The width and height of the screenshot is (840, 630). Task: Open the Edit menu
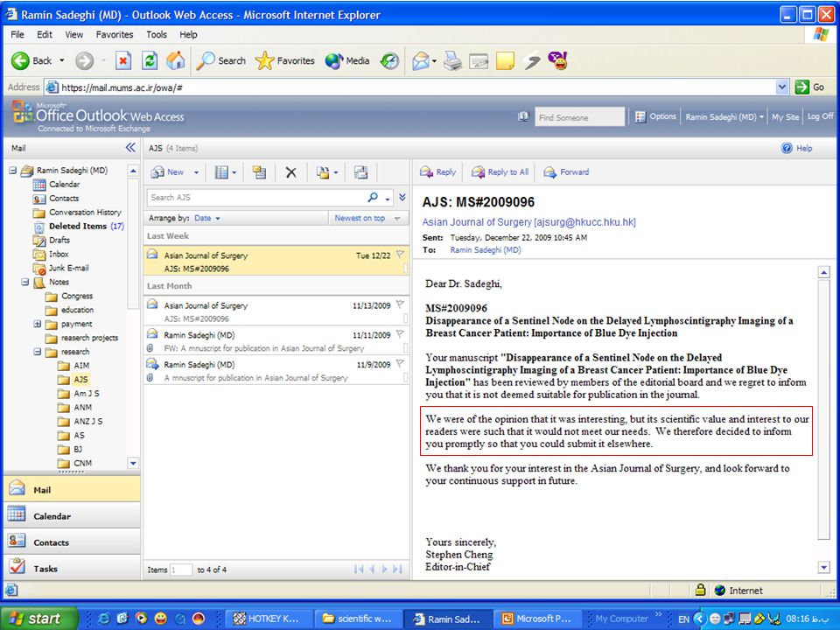tap(45, 34)
